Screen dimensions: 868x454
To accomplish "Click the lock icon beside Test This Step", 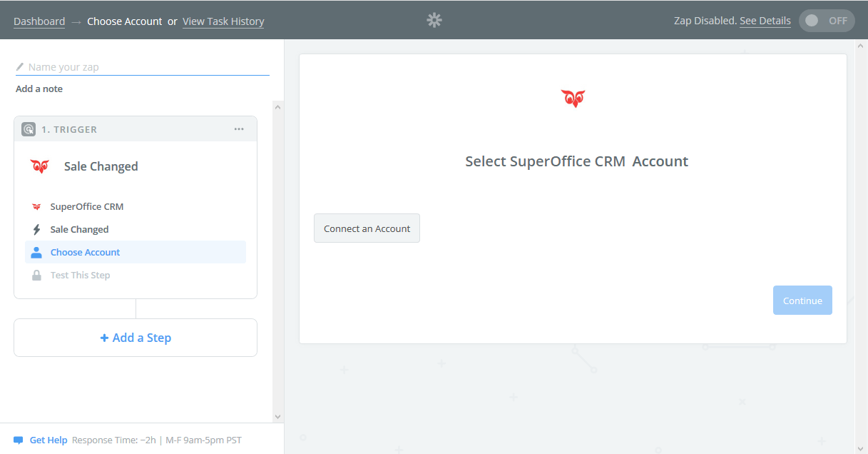I will tap(36, 275).
